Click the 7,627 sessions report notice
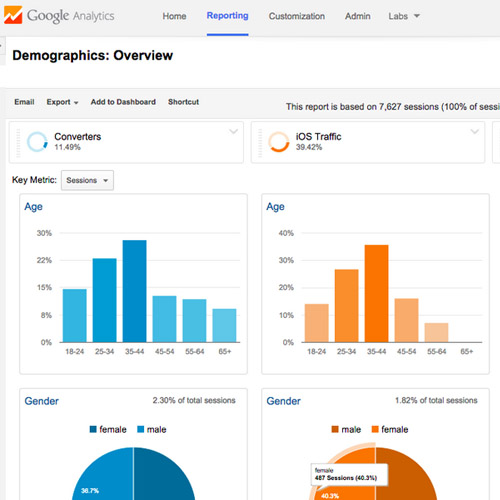The width and height of the screenshot is (500, 500). tap(393, 107)
